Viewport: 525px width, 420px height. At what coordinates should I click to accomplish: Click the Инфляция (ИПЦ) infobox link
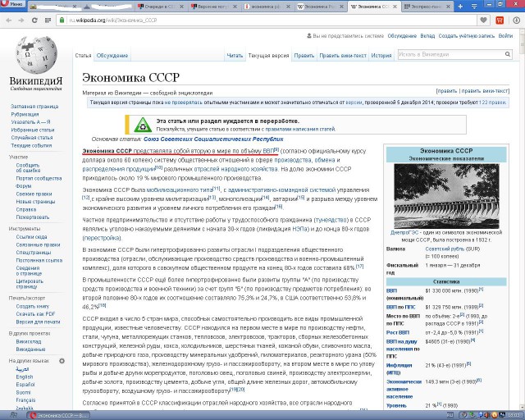399,369
